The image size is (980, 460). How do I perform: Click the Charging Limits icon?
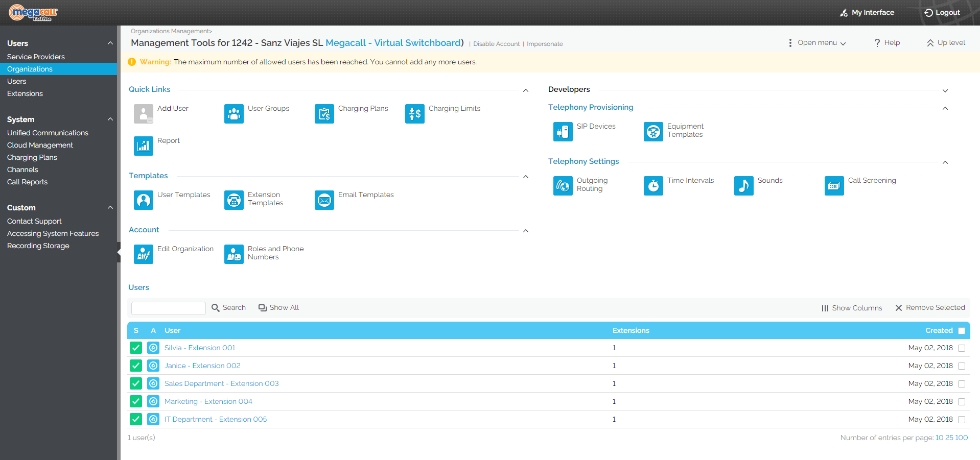coord(414,113)
